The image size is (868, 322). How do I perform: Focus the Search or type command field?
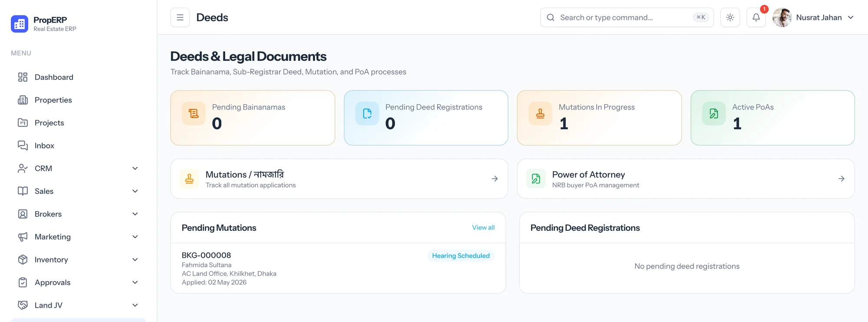627,17
